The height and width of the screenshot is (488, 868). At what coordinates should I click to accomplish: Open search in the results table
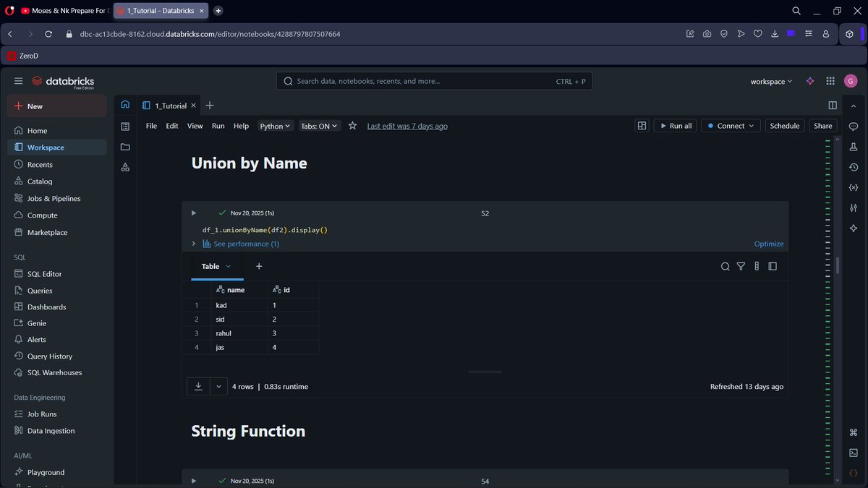click(x=726, y=266)
